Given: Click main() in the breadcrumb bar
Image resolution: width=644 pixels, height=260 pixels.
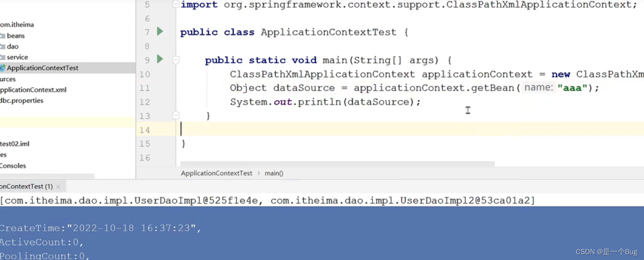Looking at the screenshot, I should click(x=274, y=173).
